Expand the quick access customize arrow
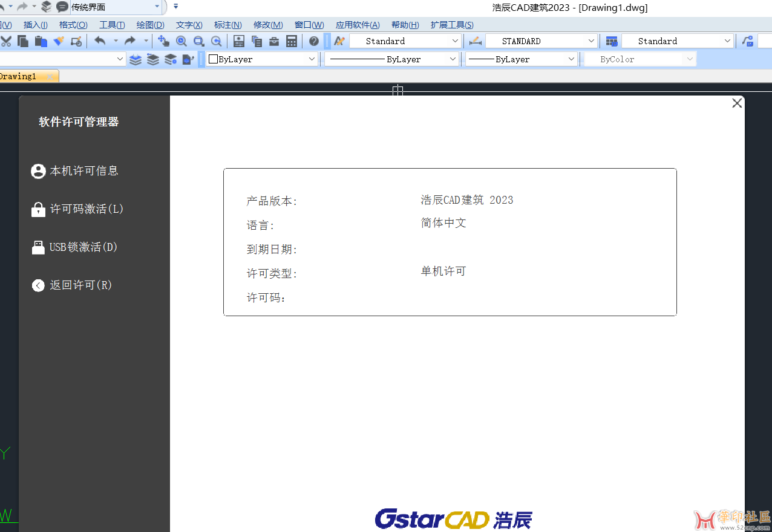The height and width of the screenshot is (532, 772). (175, 7)
